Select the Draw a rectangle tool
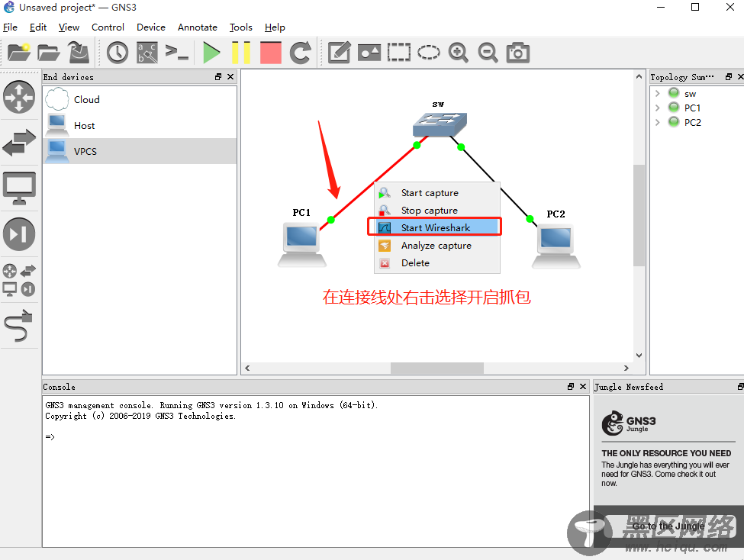This screenshot has height=560, width=744. [398, 52]
